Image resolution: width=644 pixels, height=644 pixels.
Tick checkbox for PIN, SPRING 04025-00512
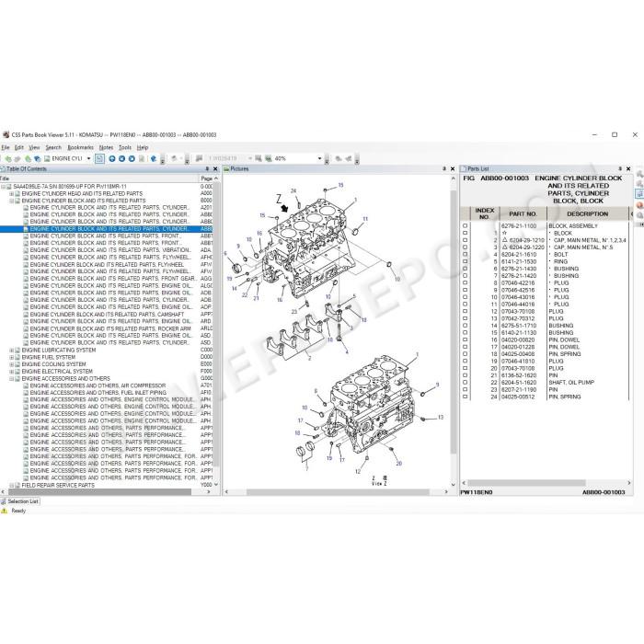click(x=465, y=397)
